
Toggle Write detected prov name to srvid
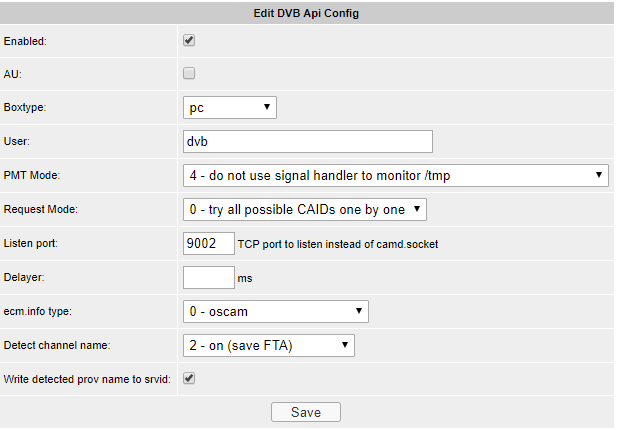[189, 379]
